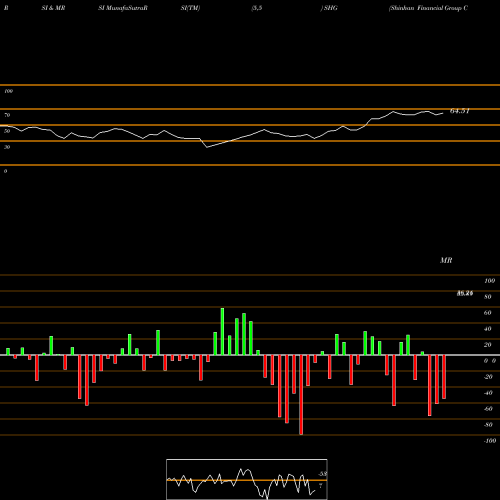Click the MunafaSutra header text
This screenshot has height=500, width=500.
pos(123,8)
